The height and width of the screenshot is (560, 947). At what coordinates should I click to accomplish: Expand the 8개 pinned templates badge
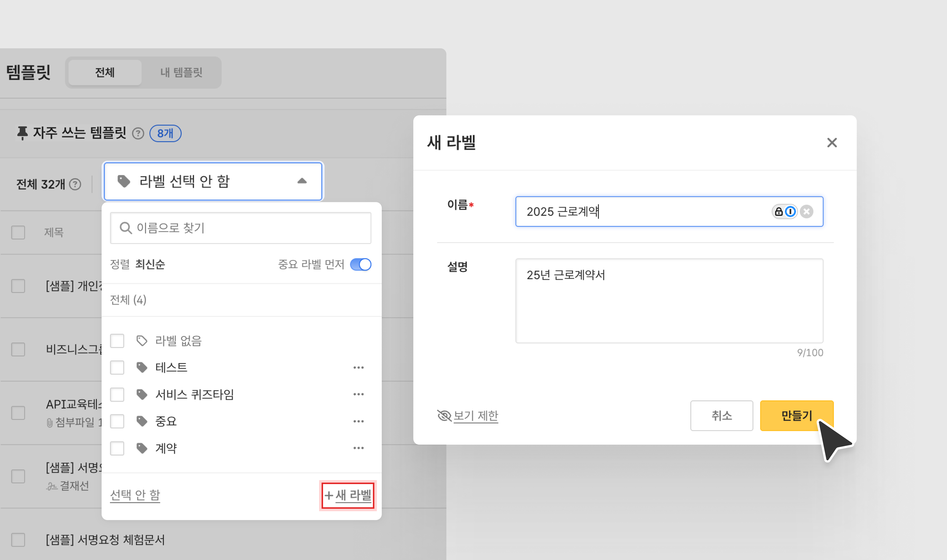165,133
